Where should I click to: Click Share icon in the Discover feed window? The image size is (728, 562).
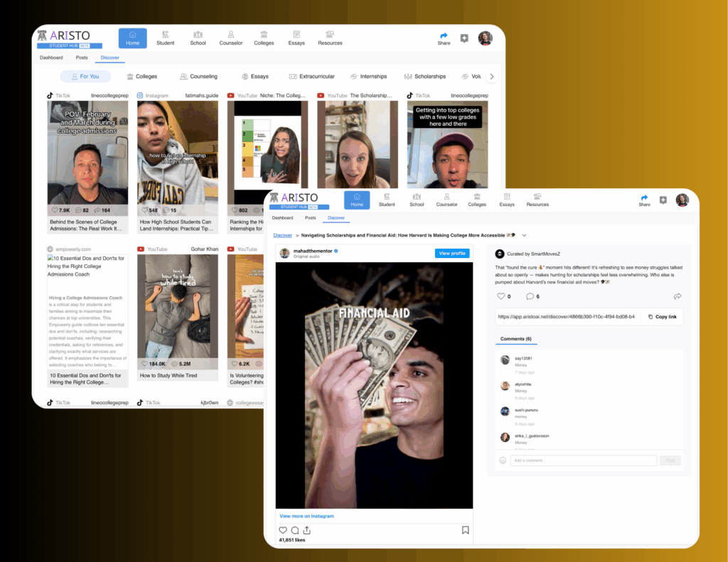tap(444, 38)
